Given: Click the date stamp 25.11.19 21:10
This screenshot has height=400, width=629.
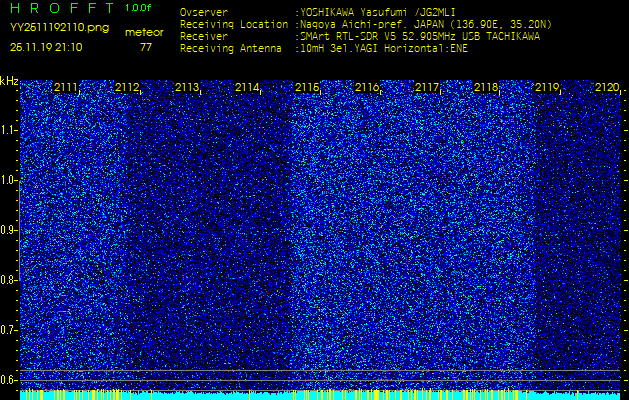Looking at the screenshot, I should coord(46,47).
